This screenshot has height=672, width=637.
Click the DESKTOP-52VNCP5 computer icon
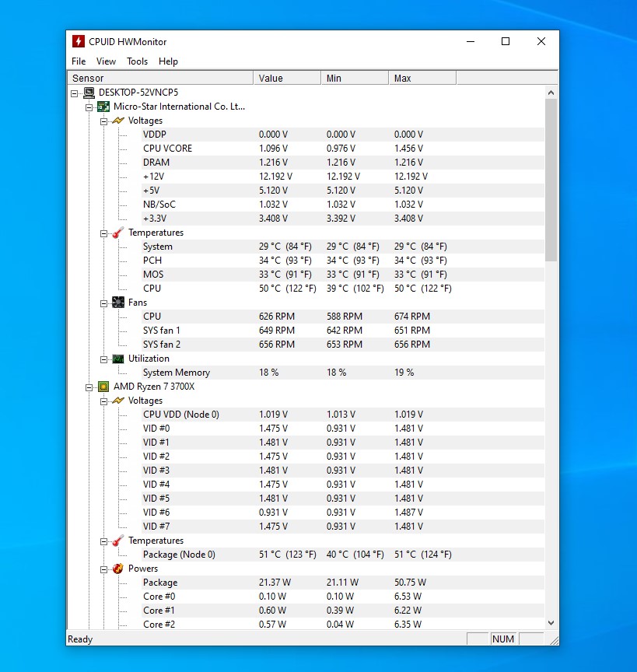coord(89,93)
